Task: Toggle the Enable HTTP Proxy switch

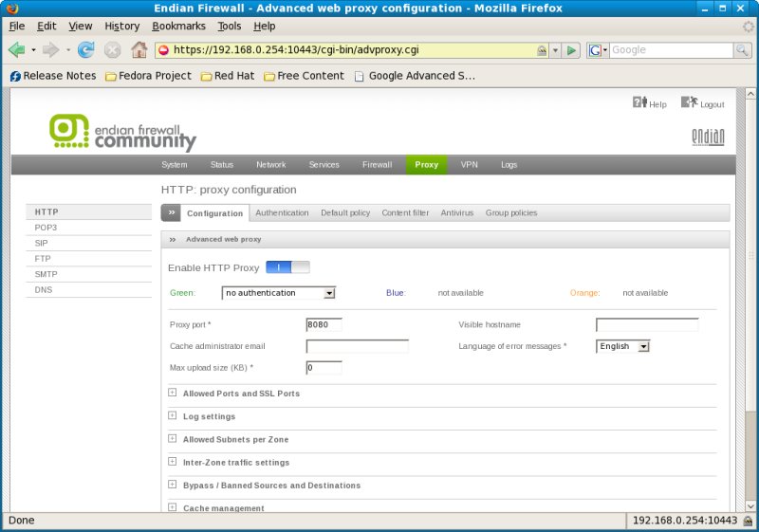Action: (287, 267)
